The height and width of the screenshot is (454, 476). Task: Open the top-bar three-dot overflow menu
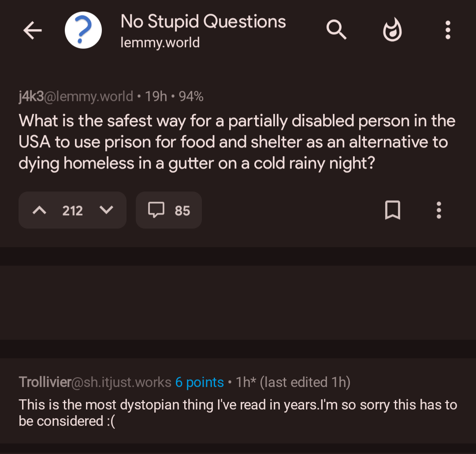[x=448, y=30]
